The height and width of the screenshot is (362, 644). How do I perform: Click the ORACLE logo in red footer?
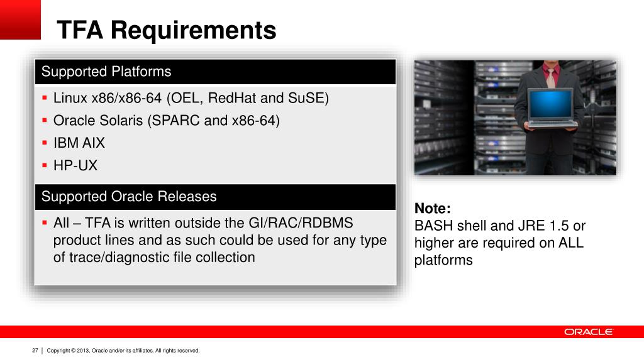[x=588, y=332]
